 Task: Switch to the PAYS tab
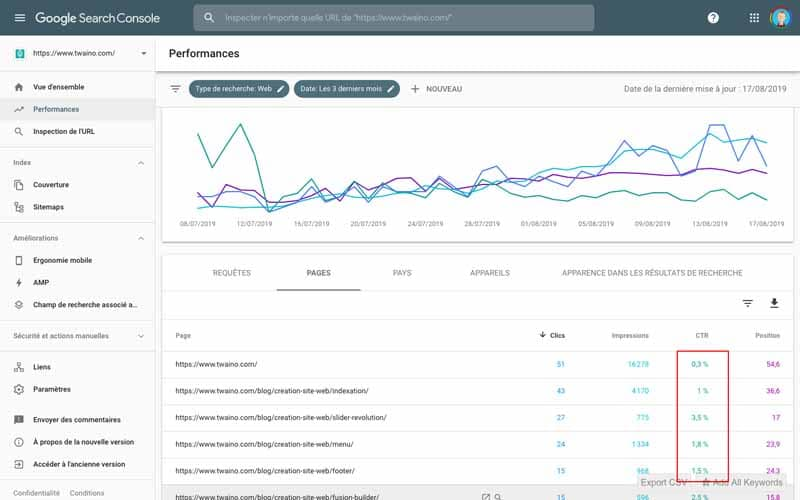click(x=402, y=273)
